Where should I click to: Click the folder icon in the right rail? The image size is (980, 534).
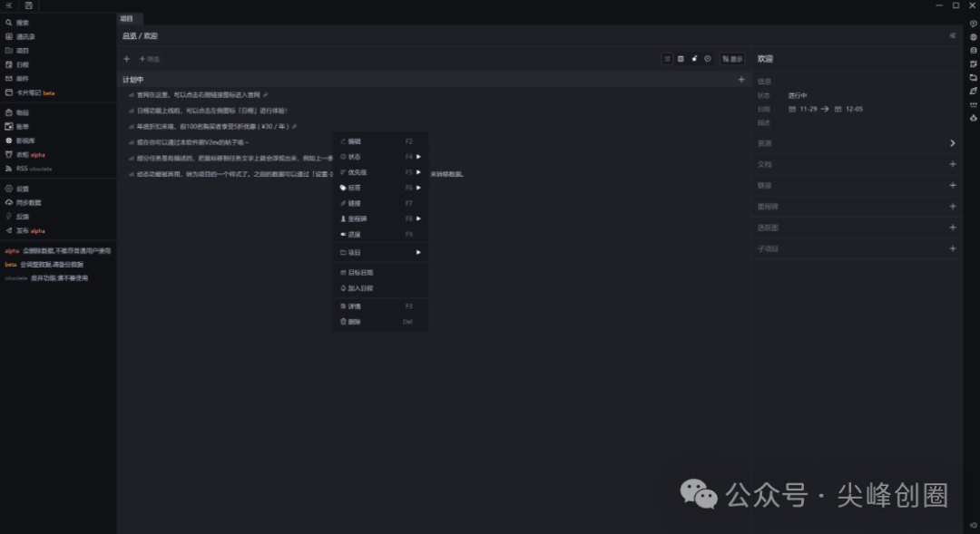coord(973,77)
